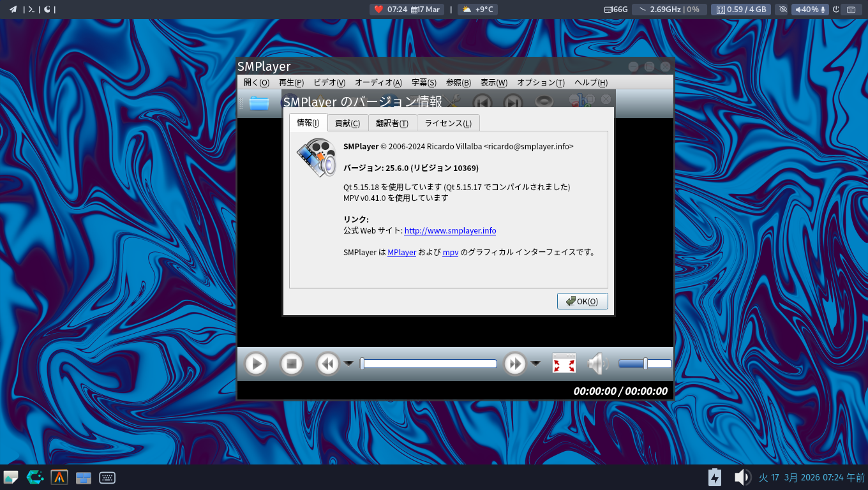Click the previous track toolbar button
The height and width of the screenshot is (490, 868).
483,102
